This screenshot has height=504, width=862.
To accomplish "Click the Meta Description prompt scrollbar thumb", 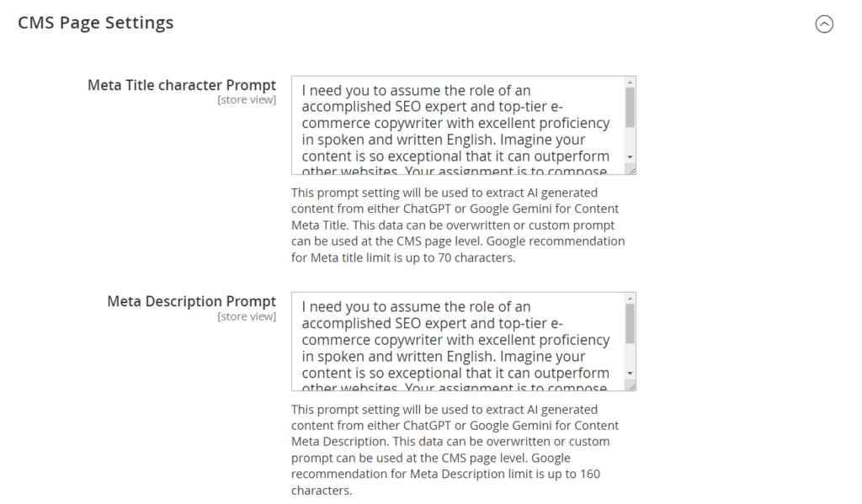I will [x=630, y=323].
